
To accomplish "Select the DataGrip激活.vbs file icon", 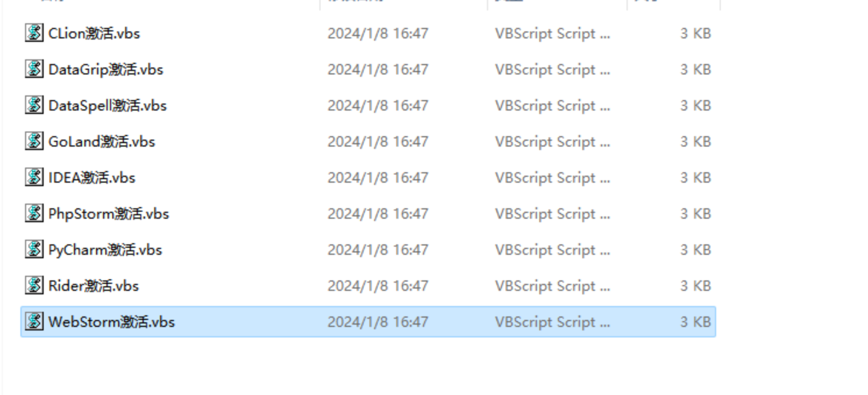I will pos(34,69).
